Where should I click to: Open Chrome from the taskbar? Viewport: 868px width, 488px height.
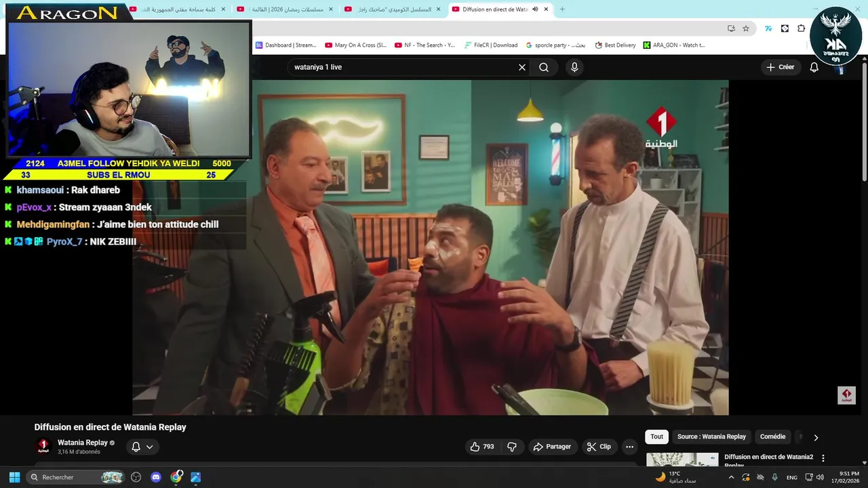coord(176,477)
